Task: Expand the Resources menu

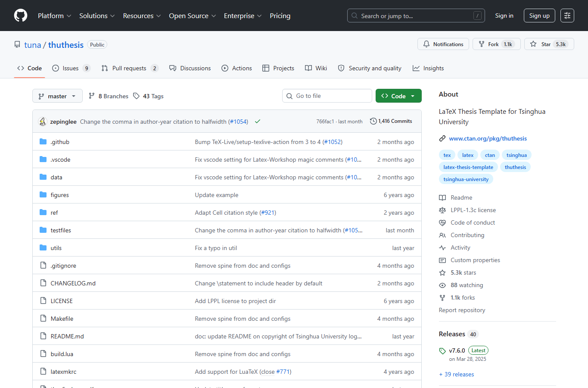Action: (x=142, y=16)
